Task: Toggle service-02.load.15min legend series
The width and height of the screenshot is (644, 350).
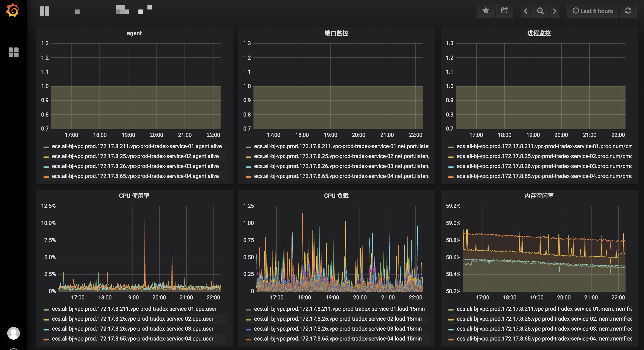Action: click(x=338, y=319)
